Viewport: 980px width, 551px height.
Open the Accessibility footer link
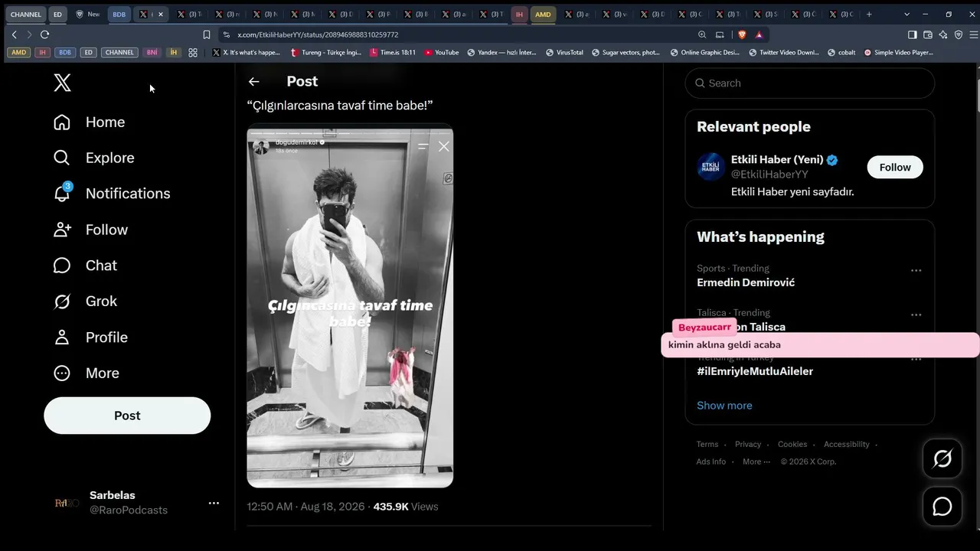pos(847,445)
